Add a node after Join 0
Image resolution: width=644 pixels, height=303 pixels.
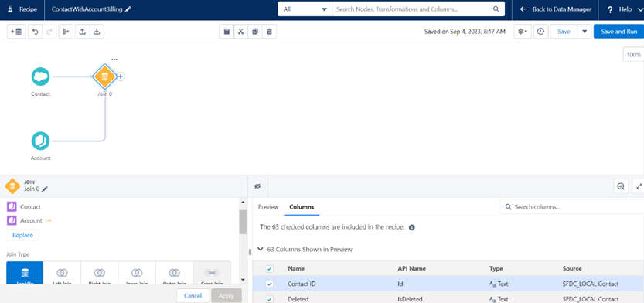click(x=121, y=77)
